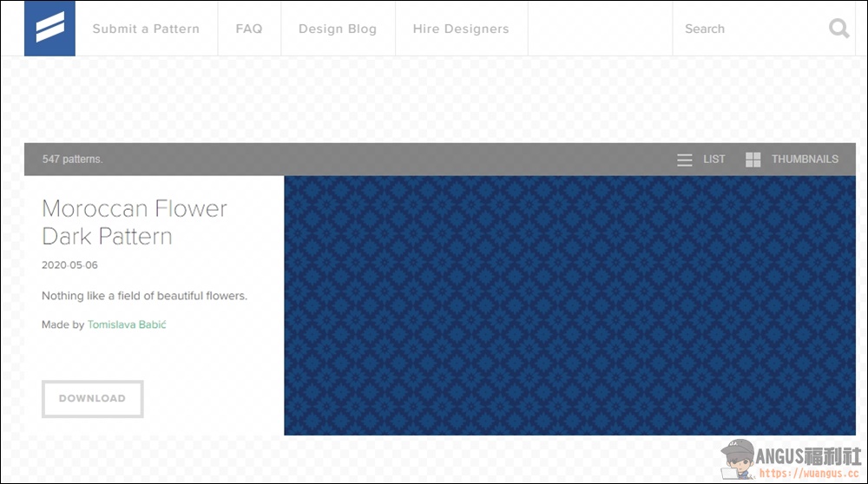
Task: Visit Tomislava Babić author link
Action: [x=127, y=324]
